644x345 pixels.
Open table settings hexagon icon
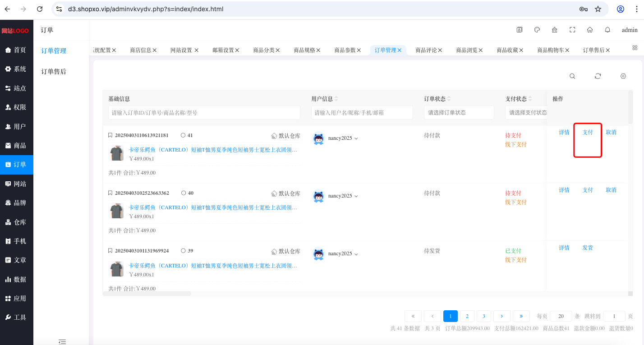(623, 76)
